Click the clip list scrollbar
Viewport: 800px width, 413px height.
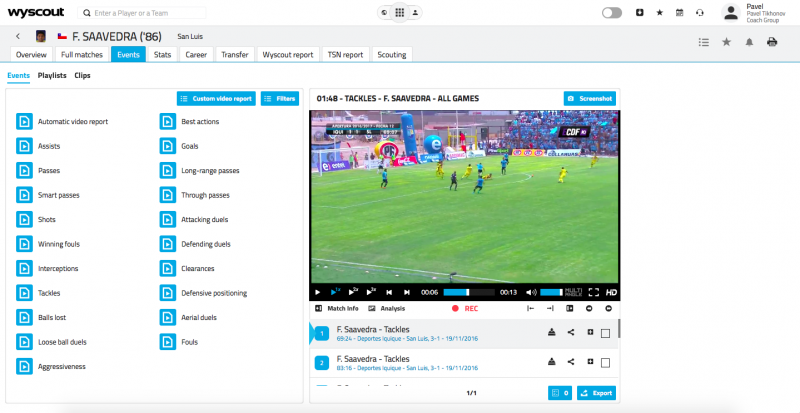tap(619, 328)
